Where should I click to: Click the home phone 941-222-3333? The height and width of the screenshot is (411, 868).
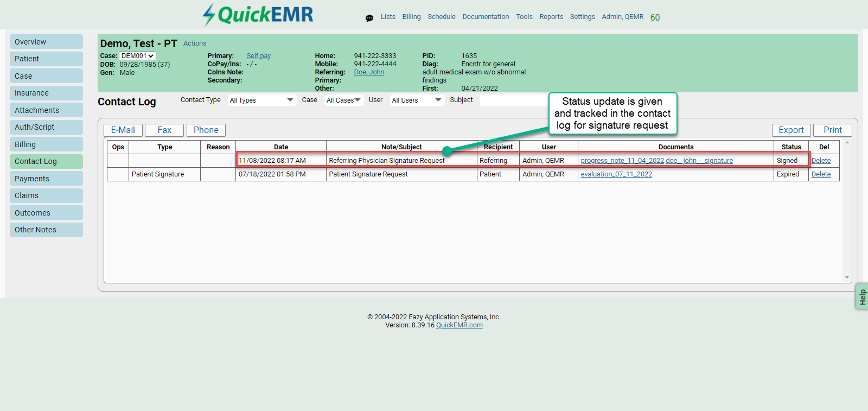click(375, 56)
